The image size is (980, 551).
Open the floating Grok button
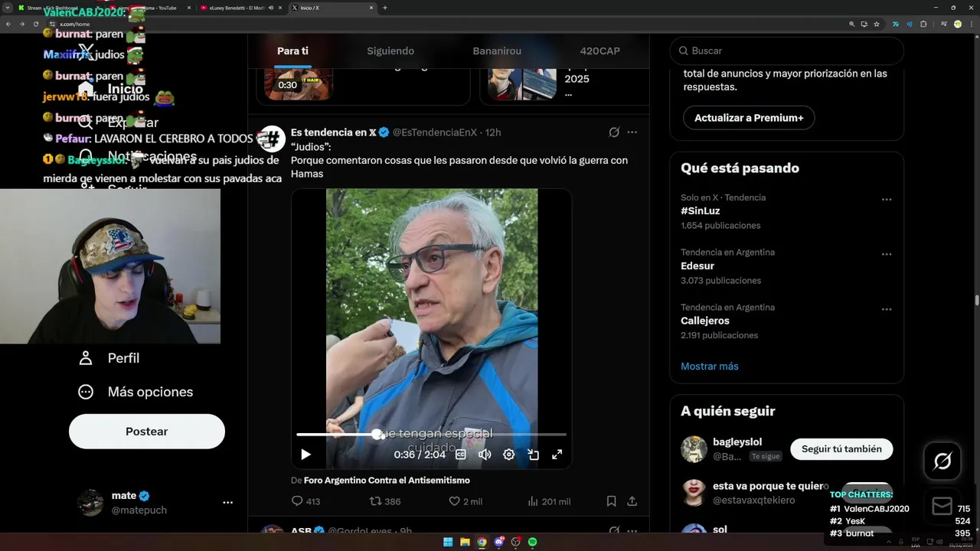click(x=942, y=461)
